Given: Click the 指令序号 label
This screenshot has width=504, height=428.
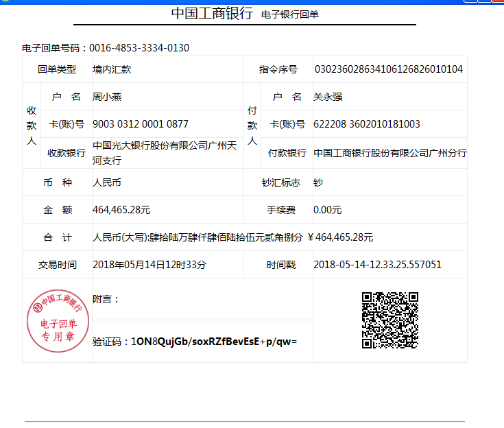Looking at the screenshot, I should pos(278,69).
